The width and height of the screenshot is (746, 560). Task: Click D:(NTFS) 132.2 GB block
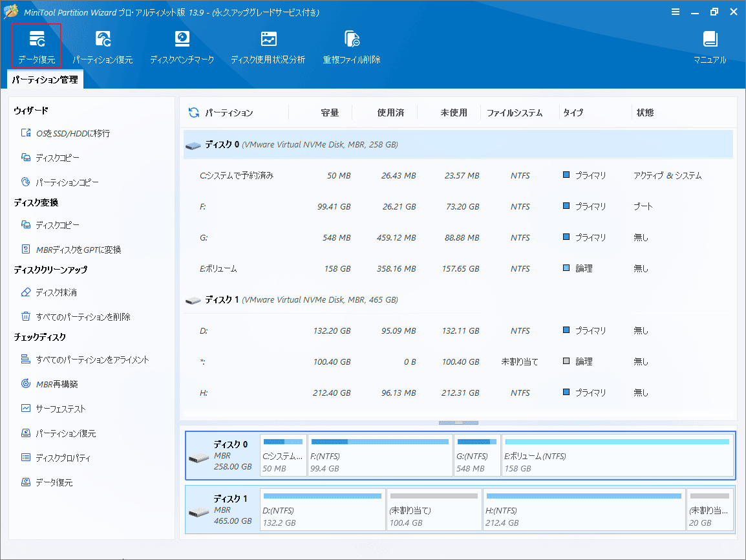pos(323,510)
